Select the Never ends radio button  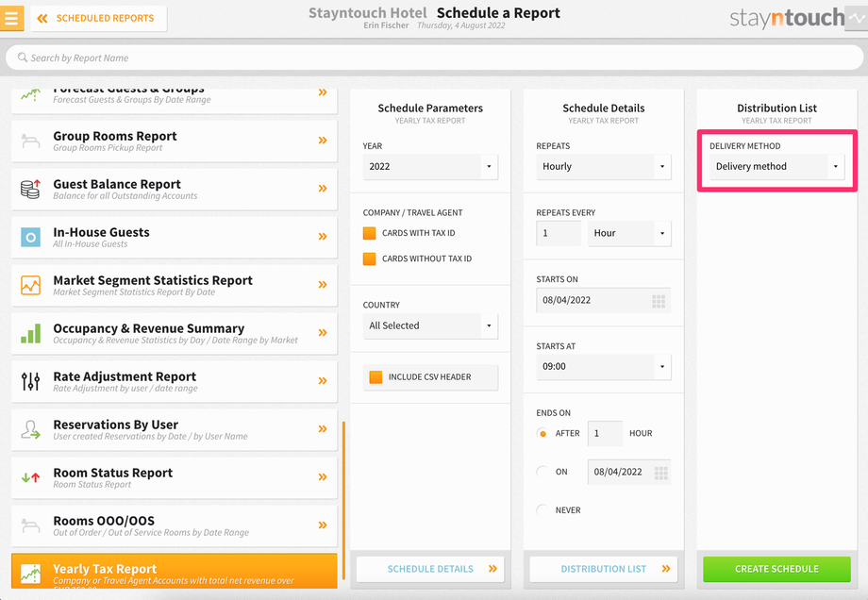point(542,509)
